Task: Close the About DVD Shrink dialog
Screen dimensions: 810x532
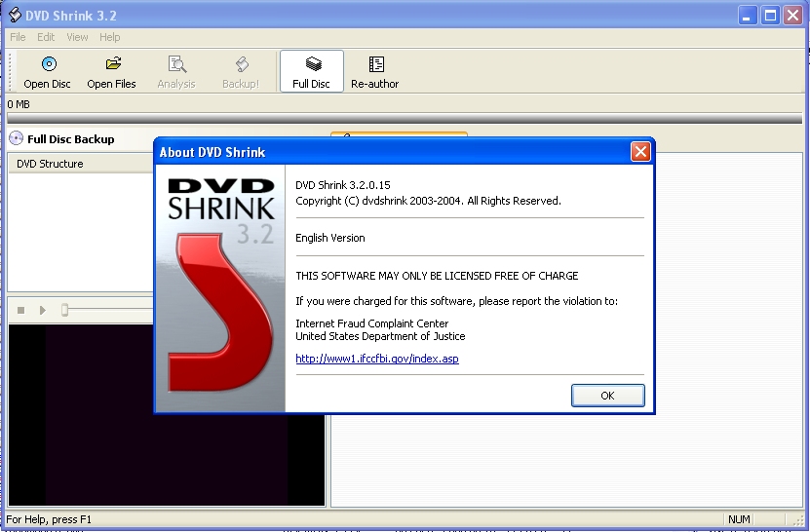Action: coord(639,152)
